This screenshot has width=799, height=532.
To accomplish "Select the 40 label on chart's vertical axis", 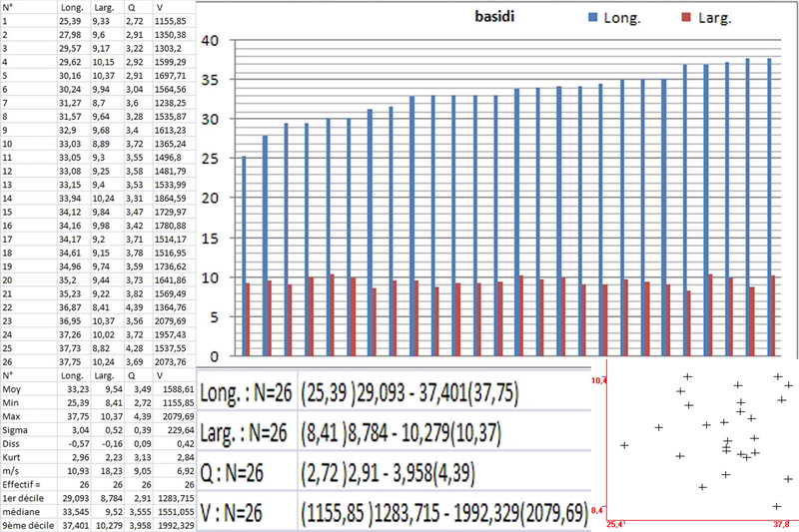I will (x=209, y=41).
